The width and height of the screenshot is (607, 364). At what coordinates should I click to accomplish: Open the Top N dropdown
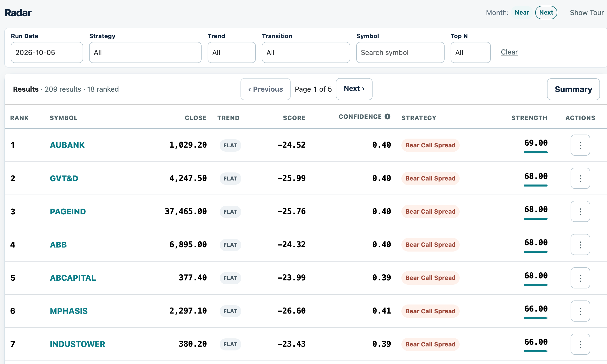470,52
